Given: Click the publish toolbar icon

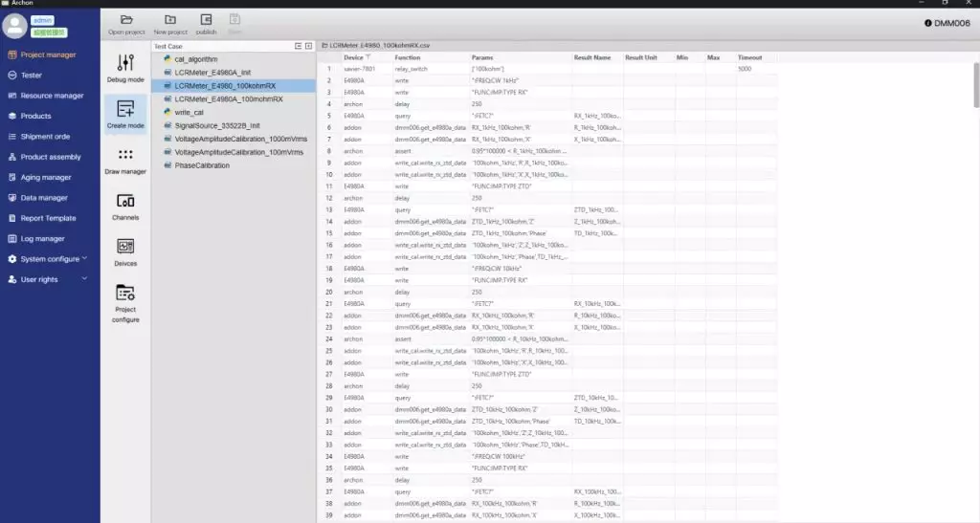Looking at the screenshot, I should point(206,25).
